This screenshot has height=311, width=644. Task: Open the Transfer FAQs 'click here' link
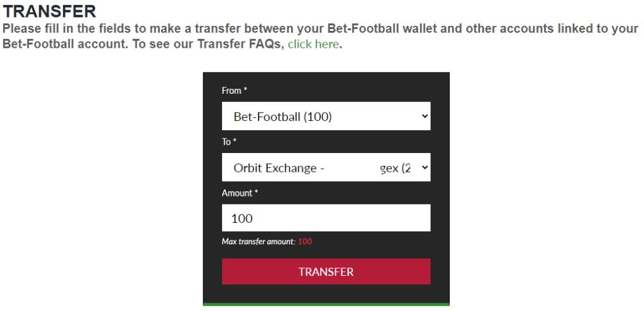click(x=313, y=45)
